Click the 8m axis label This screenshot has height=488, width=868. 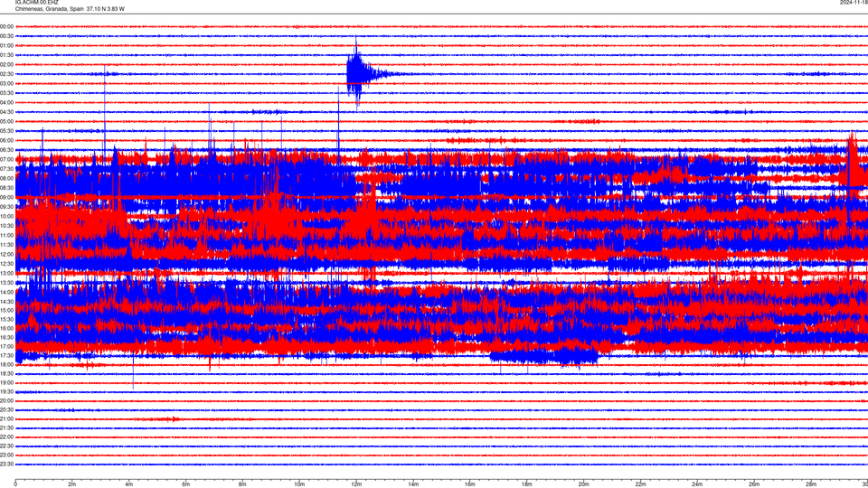(x=242, y=484)
